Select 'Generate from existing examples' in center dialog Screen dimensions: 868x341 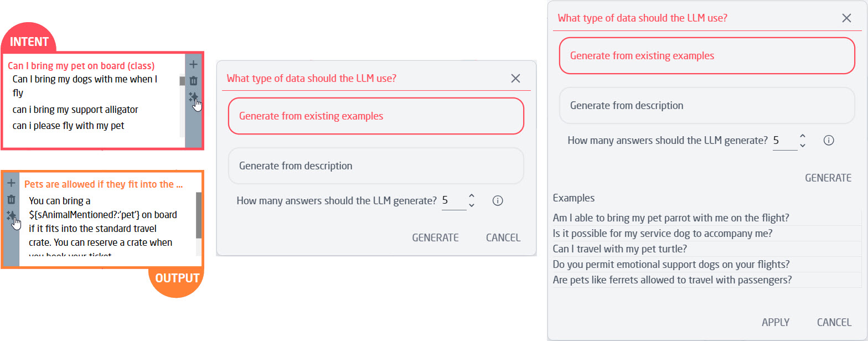tap(375, 116)
